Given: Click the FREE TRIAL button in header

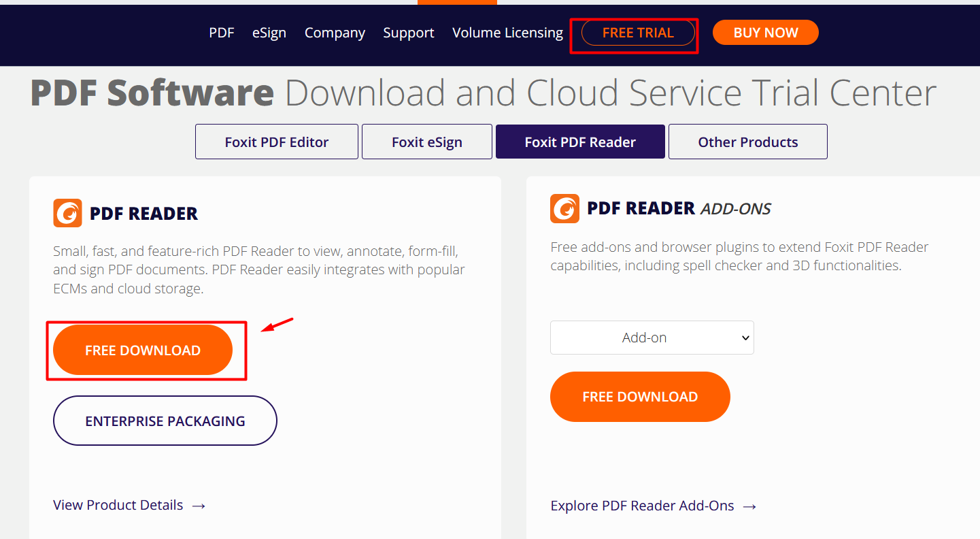Looking at the screenshot, I should pos(638,33).
